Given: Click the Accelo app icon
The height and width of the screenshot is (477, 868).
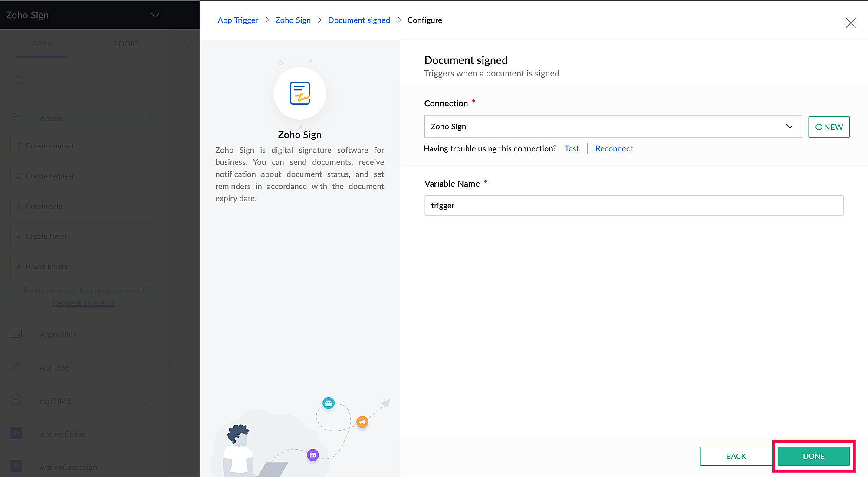Looking at the screenshot, I should point(16,117).
